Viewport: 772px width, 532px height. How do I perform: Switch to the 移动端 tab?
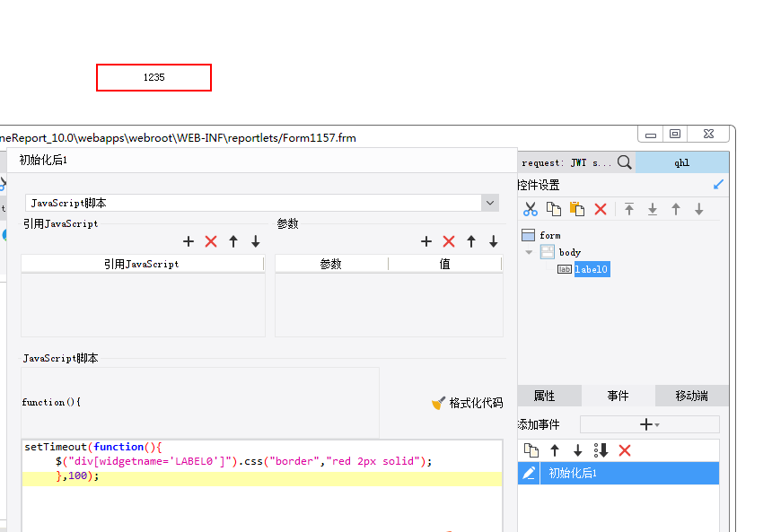tap(692, 396)
